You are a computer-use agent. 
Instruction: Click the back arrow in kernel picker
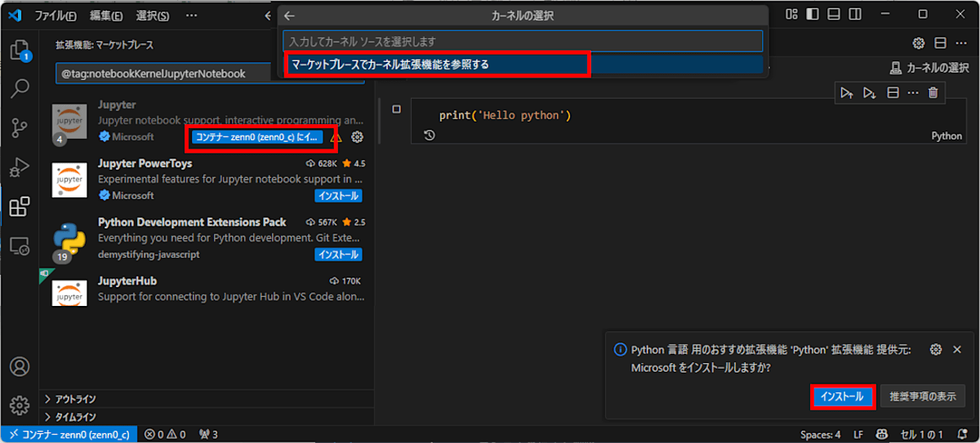(x=289, y=16)
